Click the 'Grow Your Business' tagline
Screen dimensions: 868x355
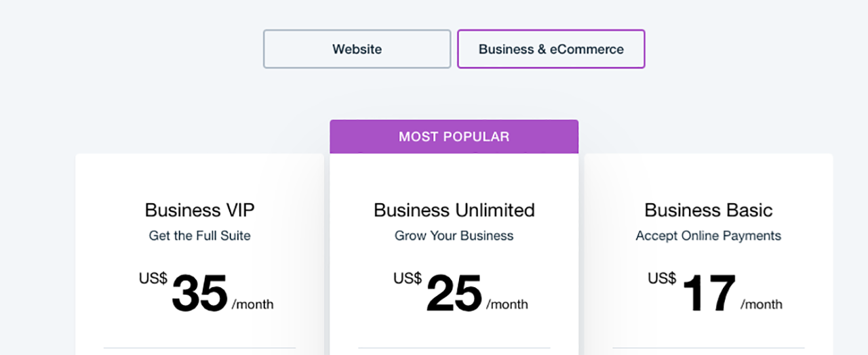(454, 236)
